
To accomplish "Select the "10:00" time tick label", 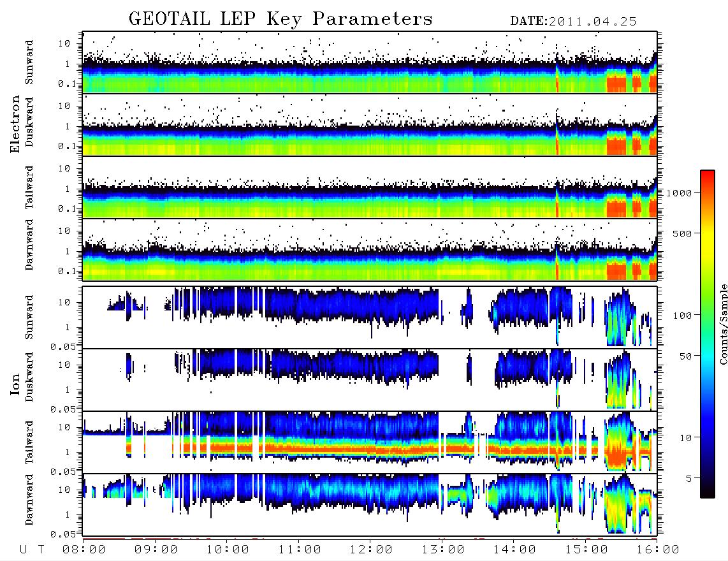I will 228,550.
